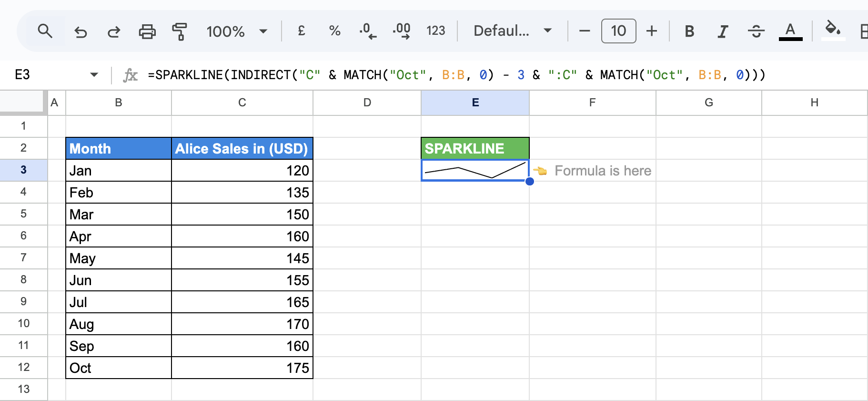Viewport: 868px width, 401px height.
Task: Select column C header
Action: [242, 103]
